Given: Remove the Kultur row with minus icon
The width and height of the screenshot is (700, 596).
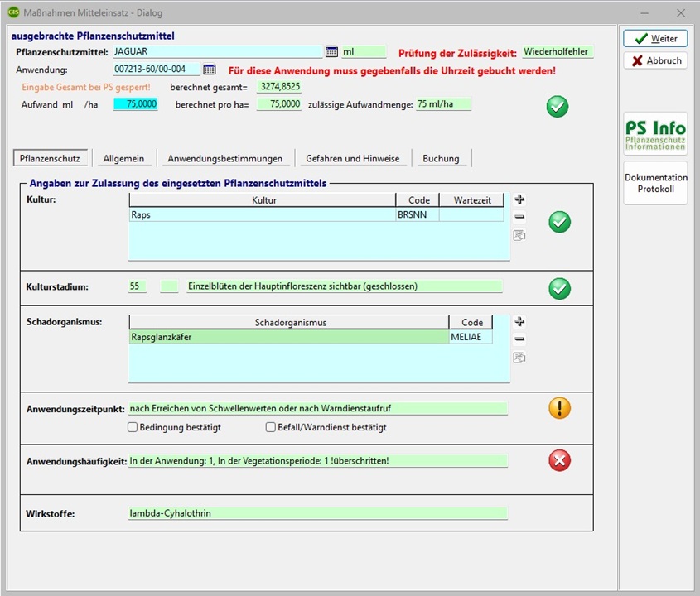Looking at the screenshot, I should (x=519, y=216).
